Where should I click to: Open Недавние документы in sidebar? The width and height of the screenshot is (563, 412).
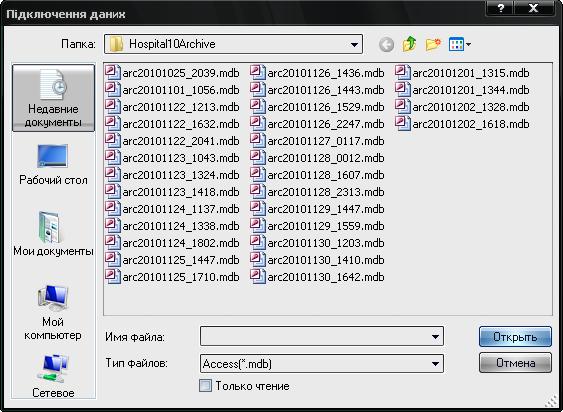[x=53, y=98]
